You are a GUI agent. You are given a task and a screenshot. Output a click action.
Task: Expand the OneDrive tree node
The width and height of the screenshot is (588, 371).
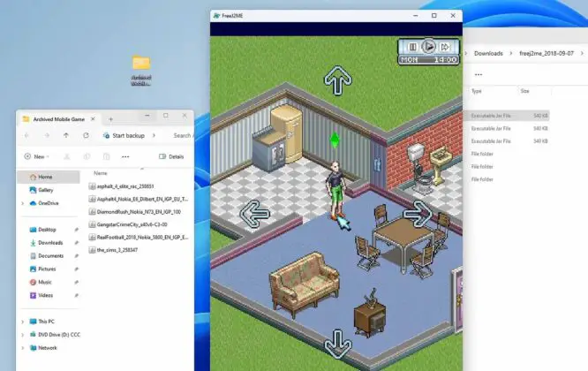coord(22,203)
